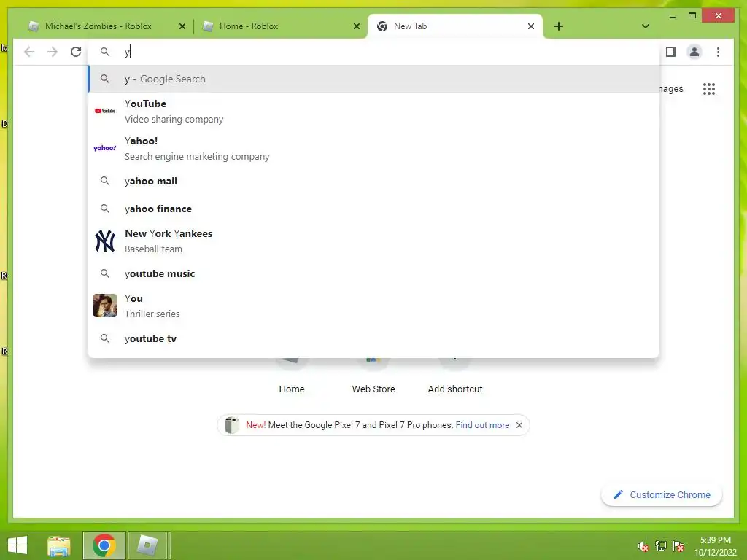Open the tab search chevron

click(x=645, y=26)
